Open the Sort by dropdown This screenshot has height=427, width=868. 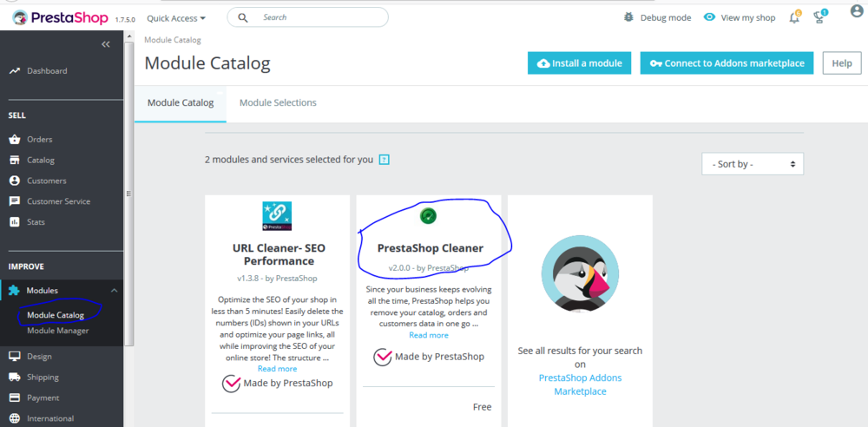coord(752,164)
